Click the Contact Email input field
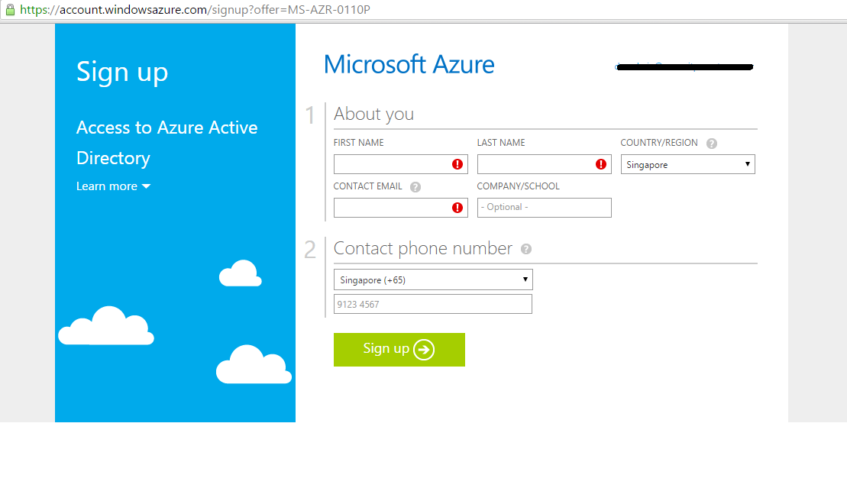847x504 pixels. [x=401, y=208]
